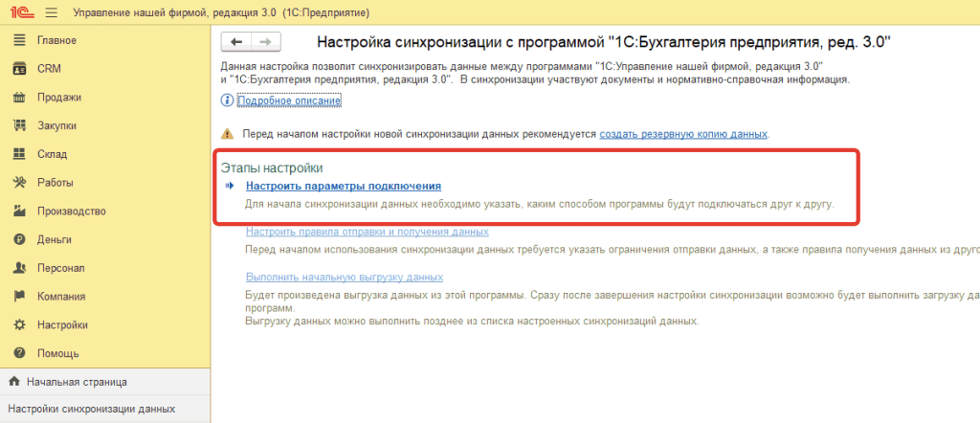The width and height of the screenshot is (980, 423).
Task: Open the hamburger main menu icon
Action: coord(52,12)
